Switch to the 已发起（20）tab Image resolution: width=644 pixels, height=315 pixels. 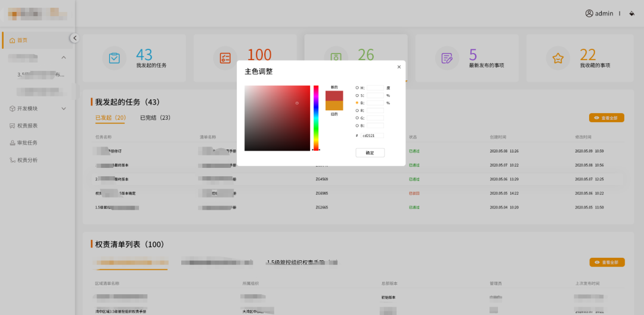coord(110,118)
